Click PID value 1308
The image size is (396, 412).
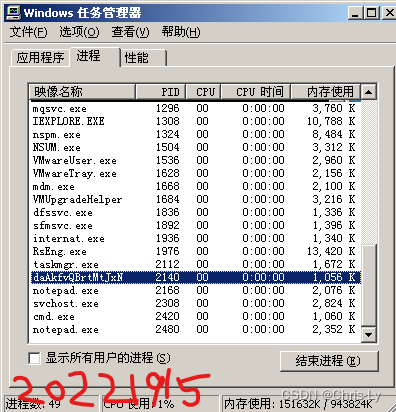click(x=168, y=121)
